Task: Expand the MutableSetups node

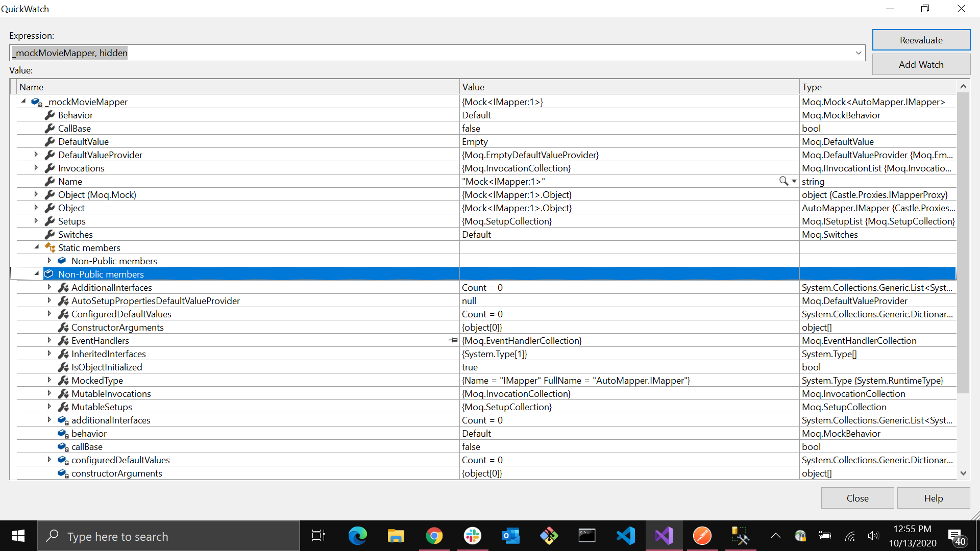Action: 49,406
